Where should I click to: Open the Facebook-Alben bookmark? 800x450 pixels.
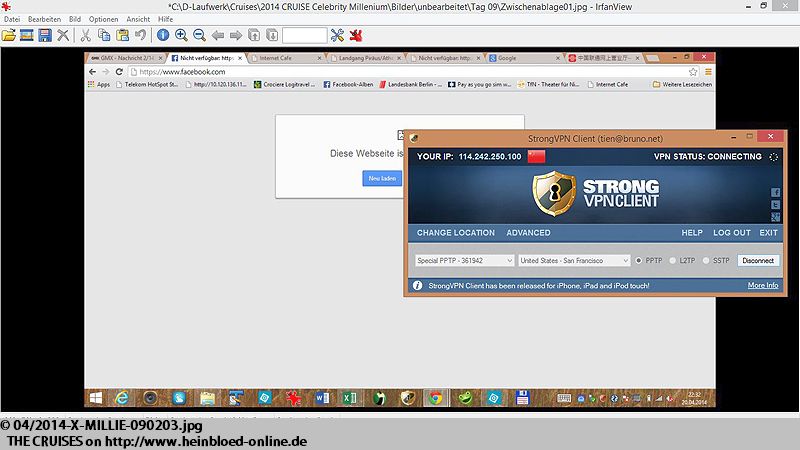[x=348, y=85]
